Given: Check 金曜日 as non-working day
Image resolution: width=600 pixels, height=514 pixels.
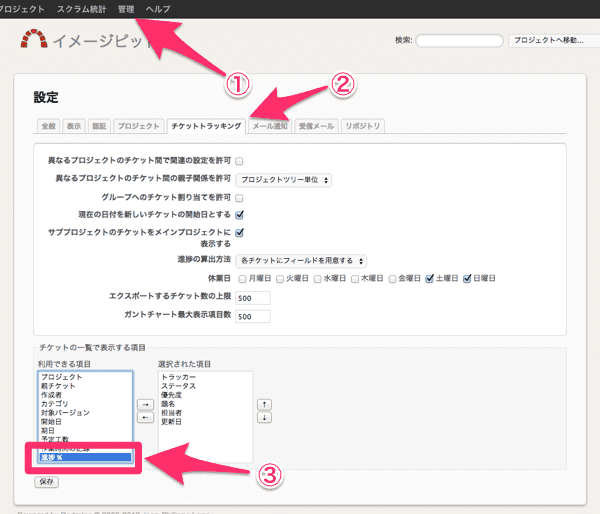Looking at the screenshot, I should point(392,279).
